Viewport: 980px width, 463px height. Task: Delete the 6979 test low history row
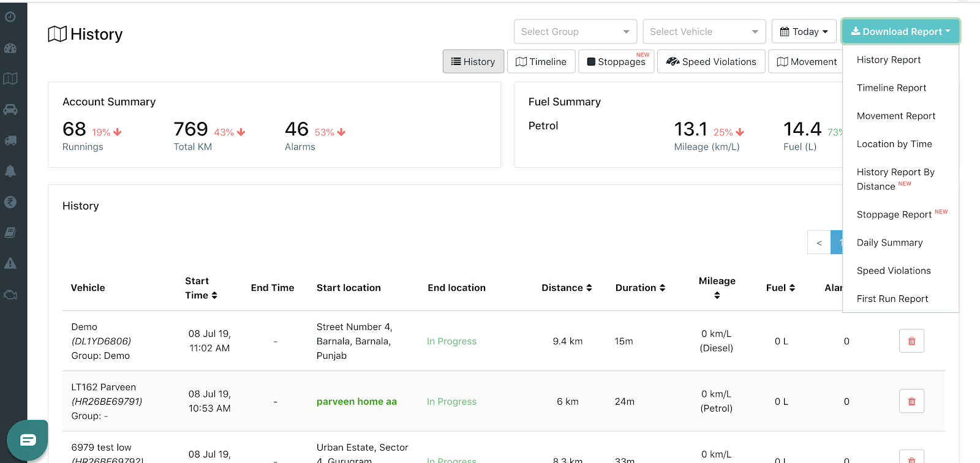point(911,457)
